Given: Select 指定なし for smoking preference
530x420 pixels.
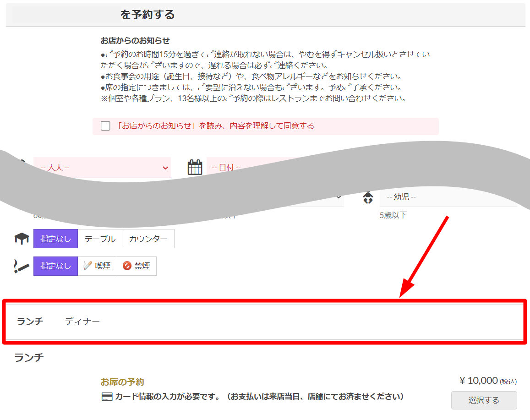Looking at the screenshot, I should tap(56, 266).
